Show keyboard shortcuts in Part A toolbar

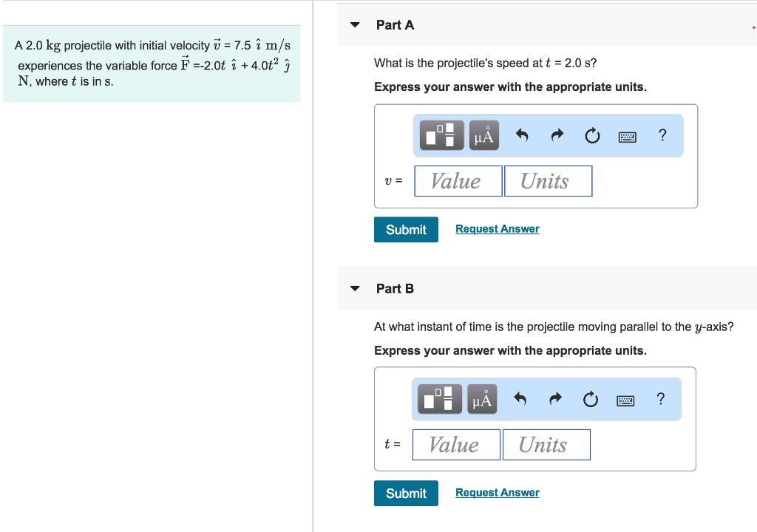pos(627,135)
